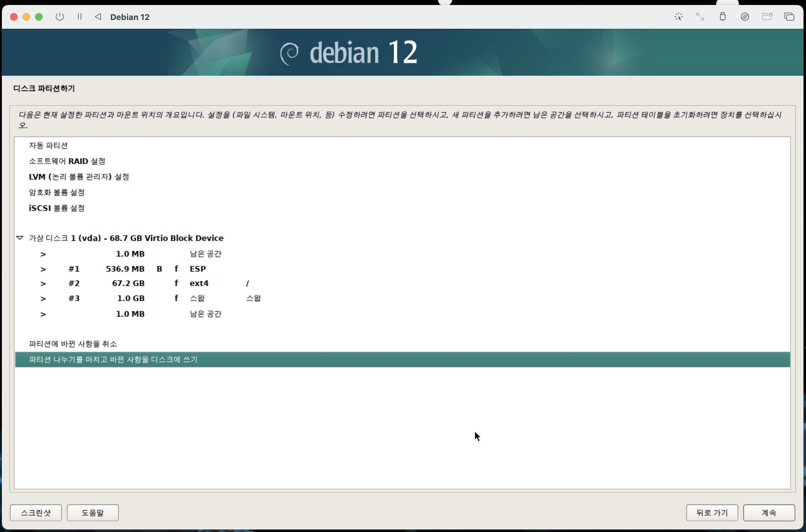Select iSCSI 볼륨 설정 option

point(402,208)
